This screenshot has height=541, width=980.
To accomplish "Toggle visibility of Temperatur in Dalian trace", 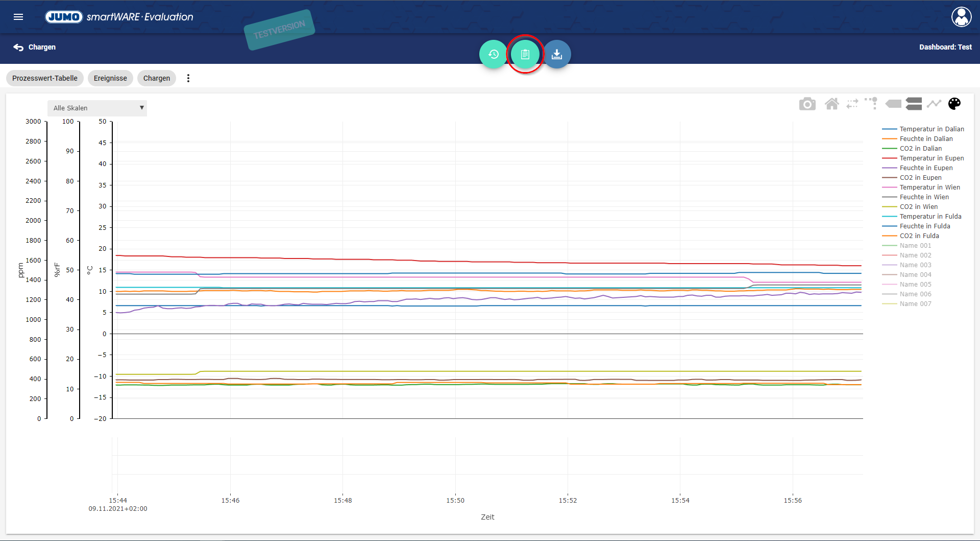I will click(x=931, y=129).
